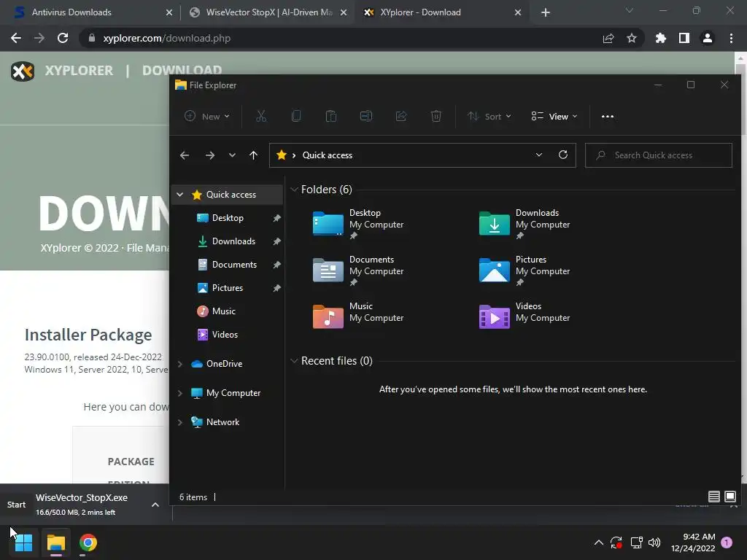Open WiseVector_StopX.exe download item
This screenshot has height=560, width=747.
pyautogui.click(x=82, y=505)
